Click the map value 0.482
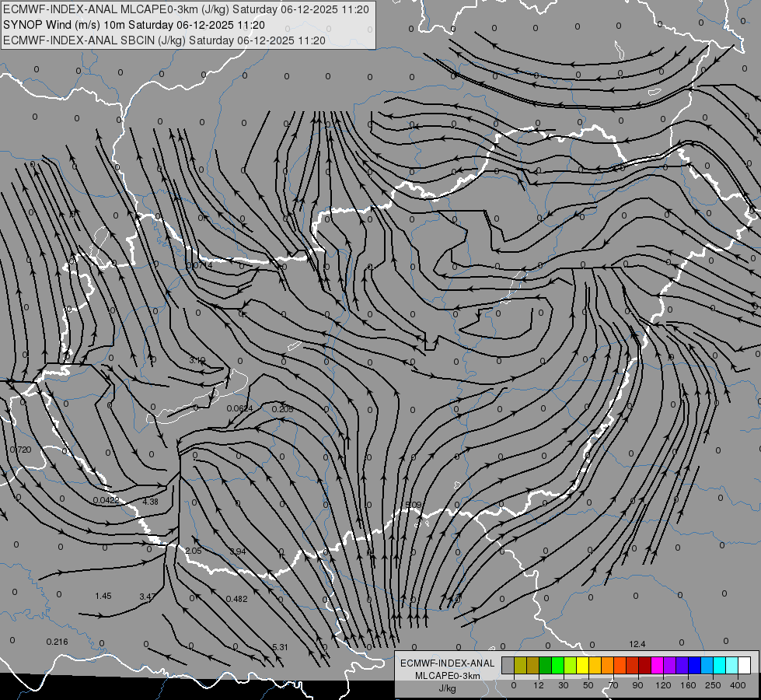Screen dimensions: 761x700 click(x=237, y=599)
